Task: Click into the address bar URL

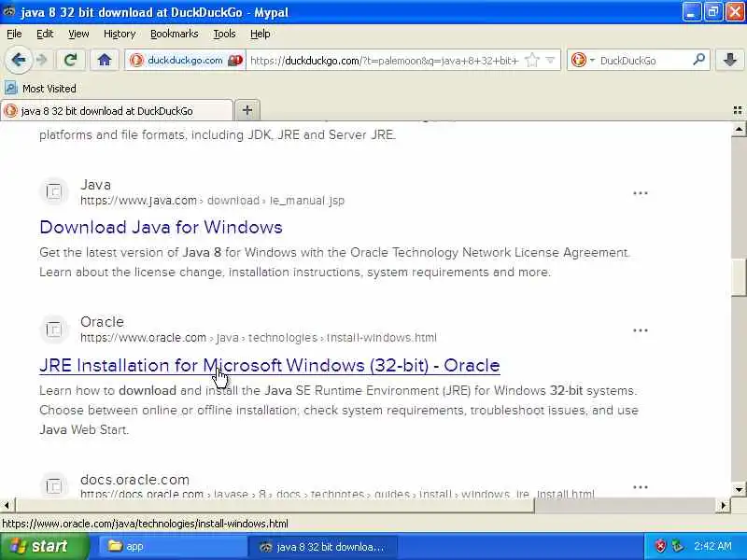Action: tap(384, 61)
